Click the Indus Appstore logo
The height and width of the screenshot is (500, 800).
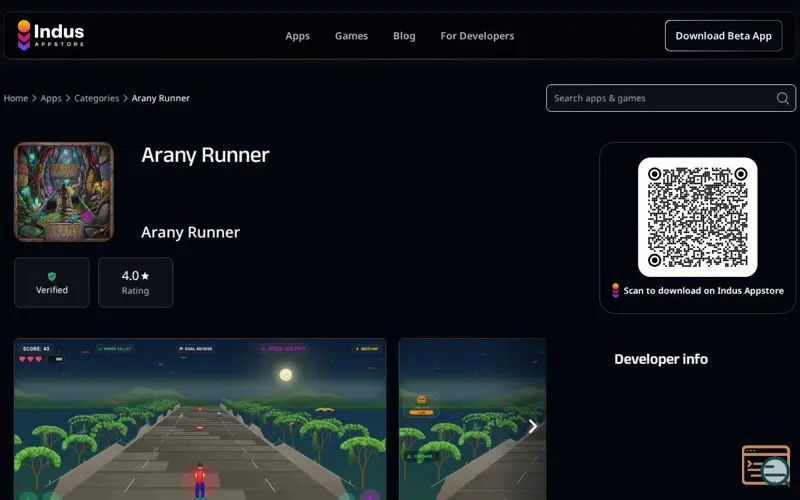51,35
